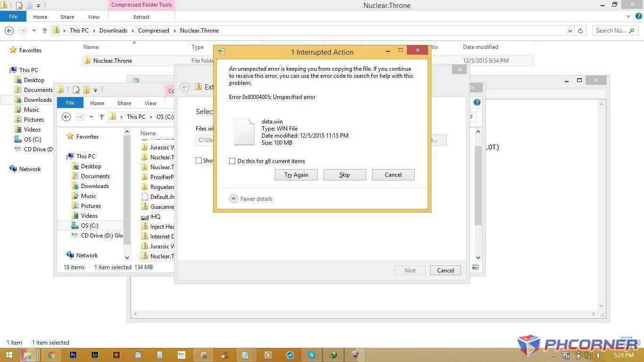This screenshot has height=362, width=644.
Task: Expand the ribbon chevron in Nuclear.Throne window
Action: (629, 16)
